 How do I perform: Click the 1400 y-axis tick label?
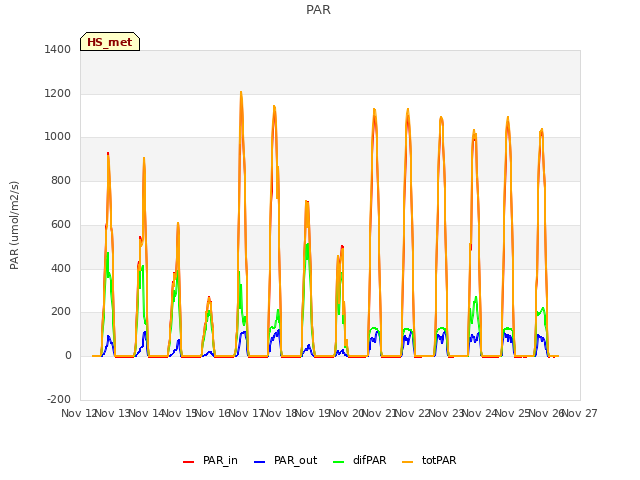point(58,49)
